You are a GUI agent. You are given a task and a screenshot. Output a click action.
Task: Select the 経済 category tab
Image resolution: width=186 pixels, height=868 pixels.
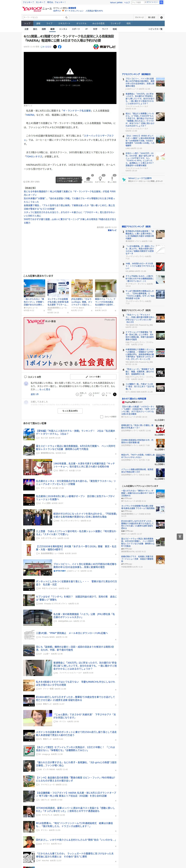point(52,29)
